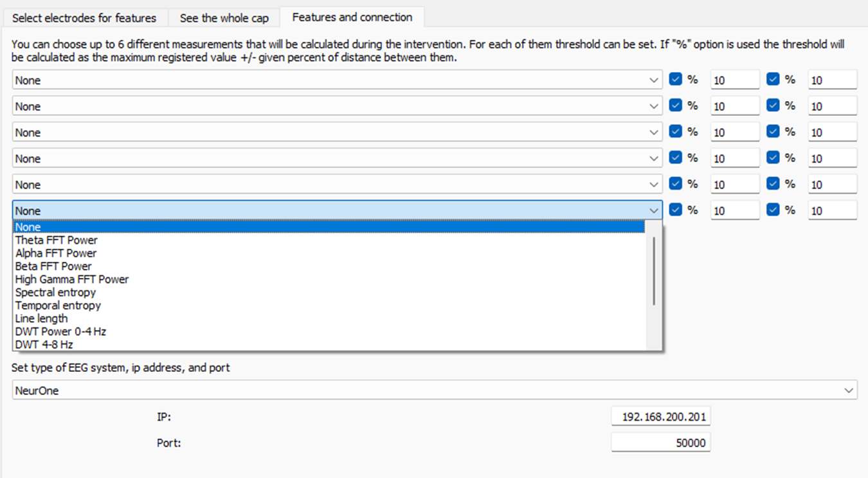Focus the Port number field
This screenshot has width=868, height=478.
tap(661, 443)
